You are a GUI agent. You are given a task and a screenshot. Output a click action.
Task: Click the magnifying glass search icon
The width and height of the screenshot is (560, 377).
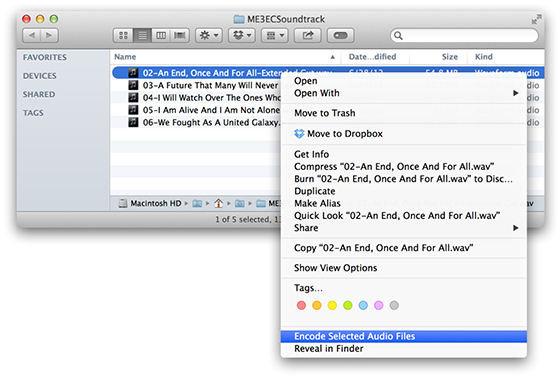pos(398,35)
